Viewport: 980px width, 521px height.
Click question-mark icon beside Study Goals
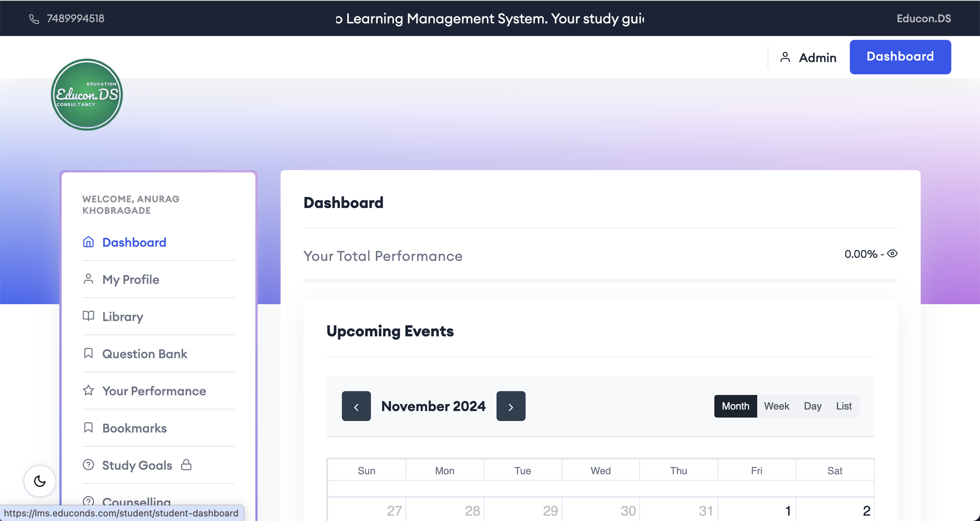click(88, 465)
